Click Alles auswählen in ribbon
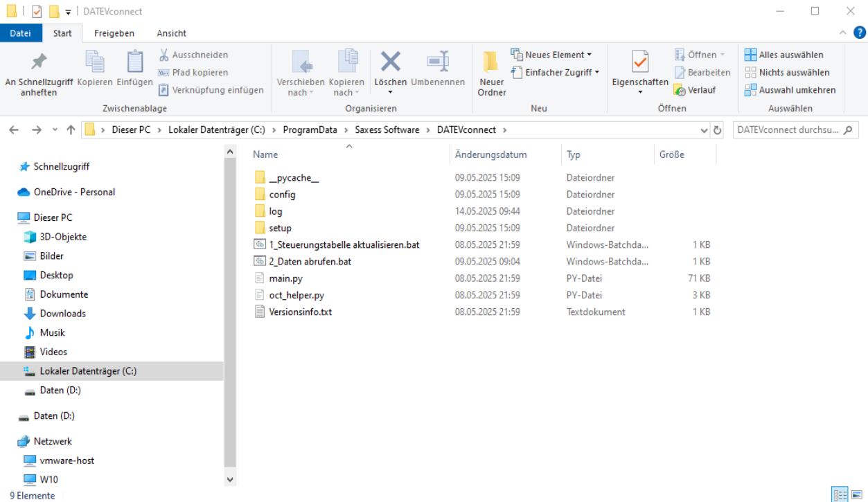 784,55
